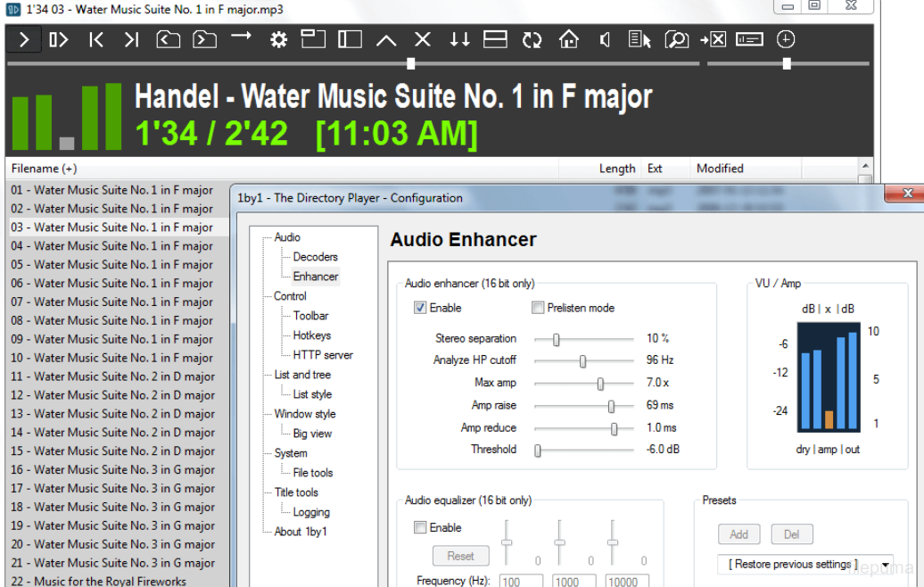Click the clock timer icon

786,39
